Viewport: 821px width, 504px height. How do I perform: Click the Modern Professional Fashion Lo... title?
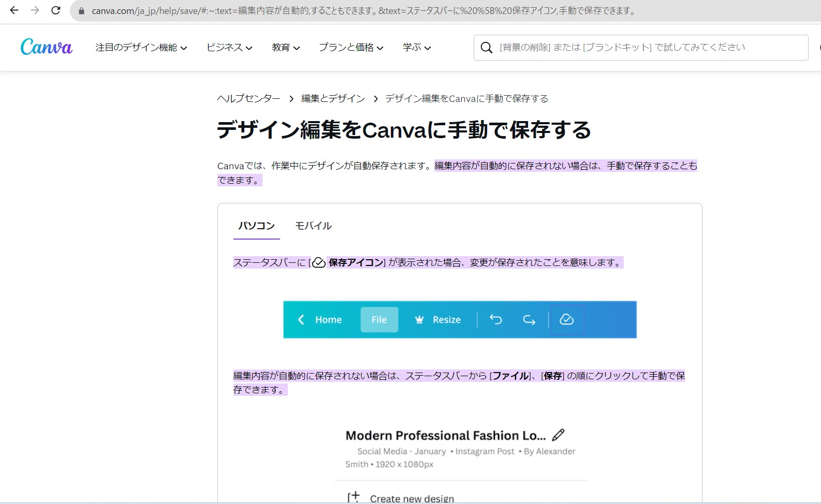click(446, 435)
